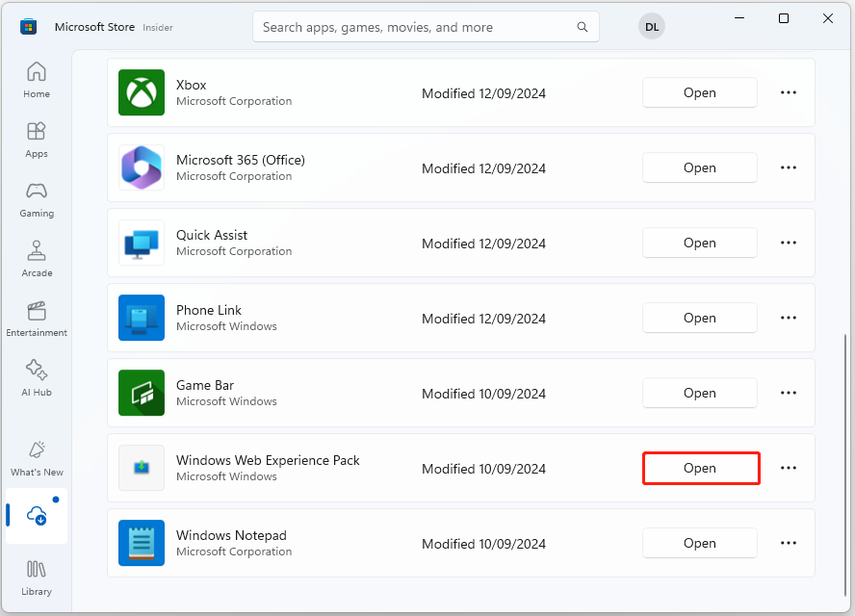Show more options for Windows Web Experience Pack

[x=789, y=469]
